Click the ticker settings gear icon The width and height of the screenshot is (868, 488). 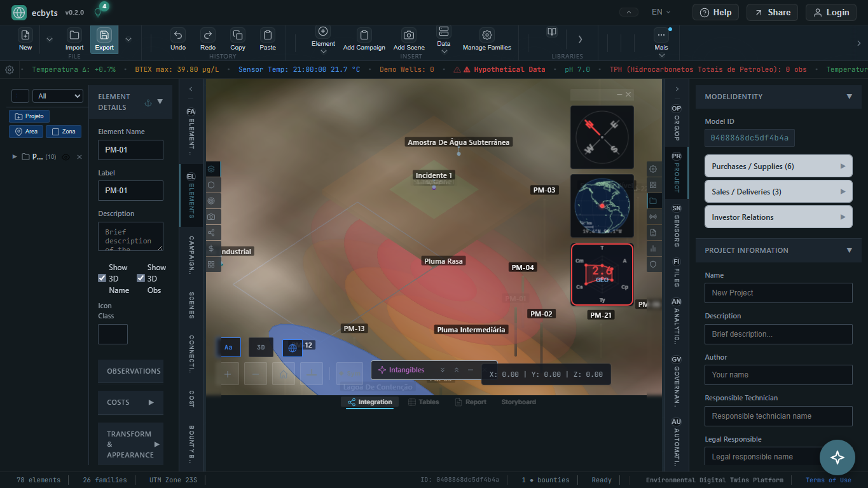pos(10,70)
